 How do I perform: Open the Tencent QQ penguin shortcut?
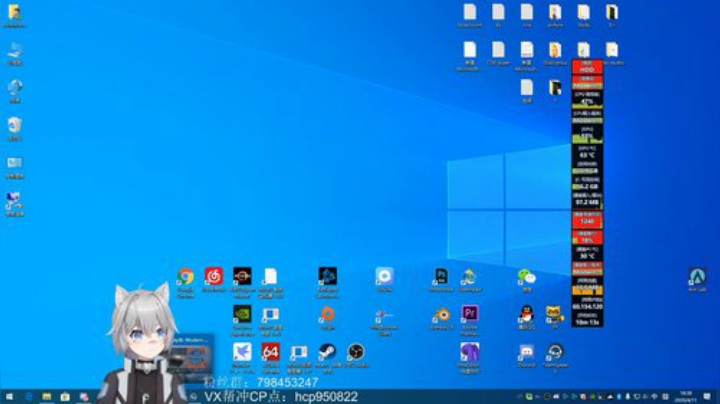click(x=526, y=314)
